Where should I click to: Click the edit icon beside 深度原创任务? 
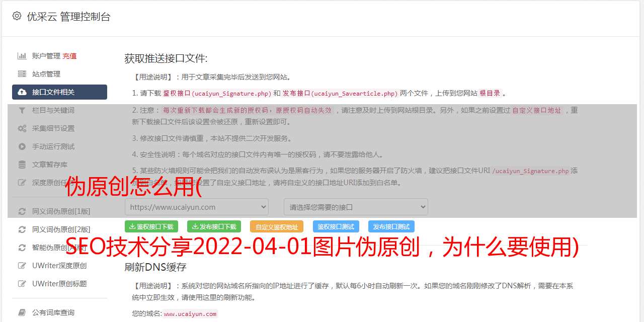pyautogui.click(x=22, y=183)
